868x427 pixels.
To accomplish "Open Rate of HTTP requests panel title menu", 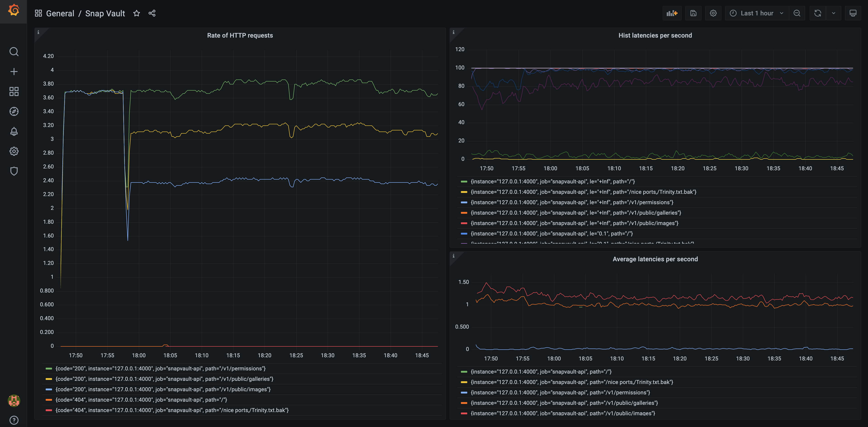I will coord(240,35).
